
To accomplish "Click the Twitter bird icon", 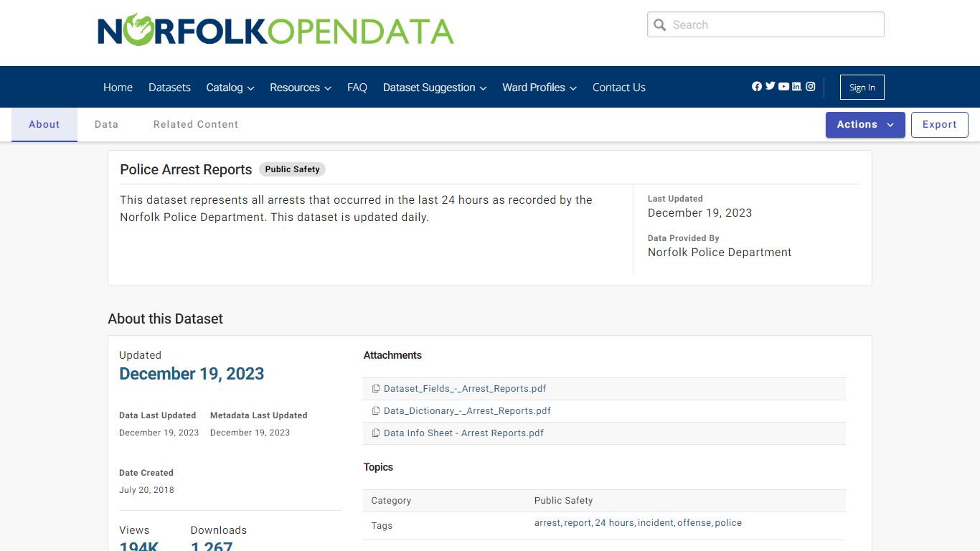I will [770, 86].
